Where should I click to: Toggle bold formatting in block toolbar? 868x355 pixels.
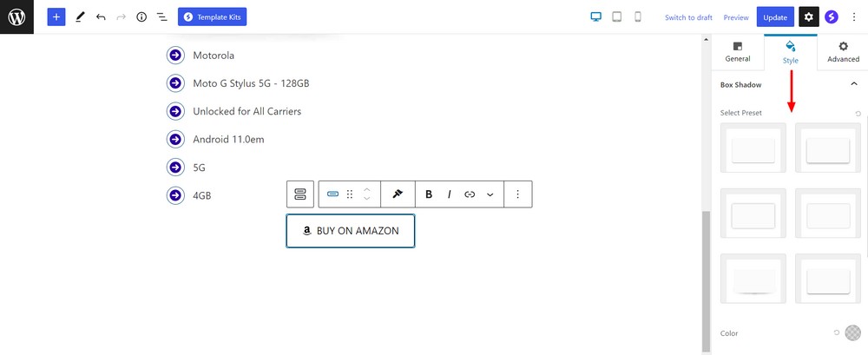[x=429, y=194]
